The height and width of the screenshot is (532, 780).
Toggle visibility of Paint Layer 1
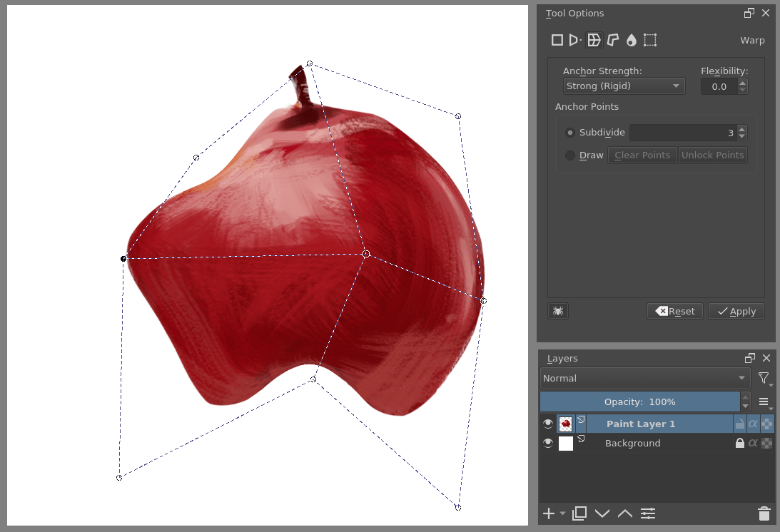coord(547,423)
